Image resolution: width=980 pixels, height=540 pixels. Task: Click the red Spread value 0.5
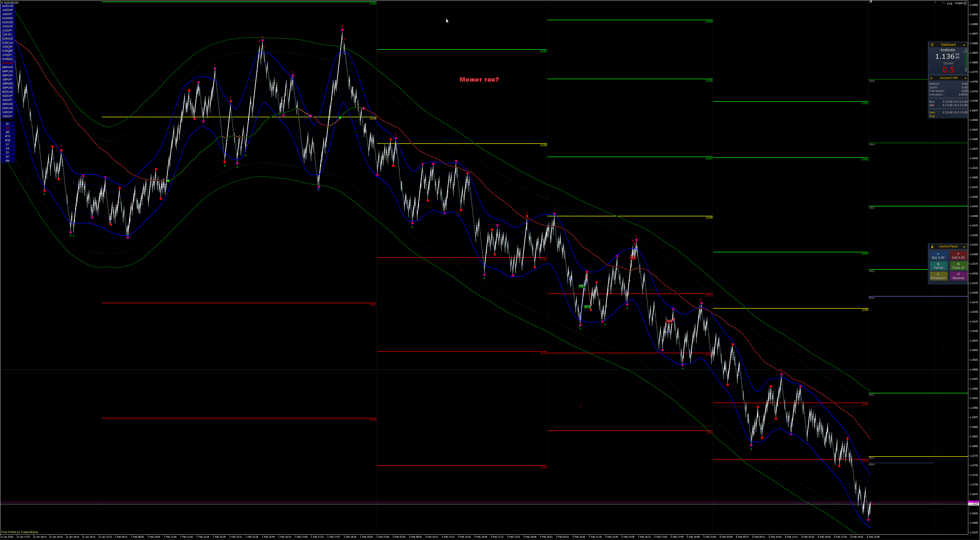click(x=948, y=70)
